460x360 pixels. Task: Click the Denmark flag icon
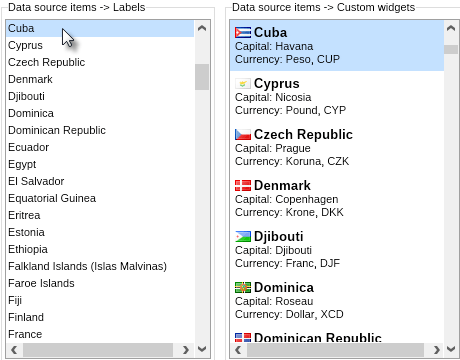[x=243, y=186]
